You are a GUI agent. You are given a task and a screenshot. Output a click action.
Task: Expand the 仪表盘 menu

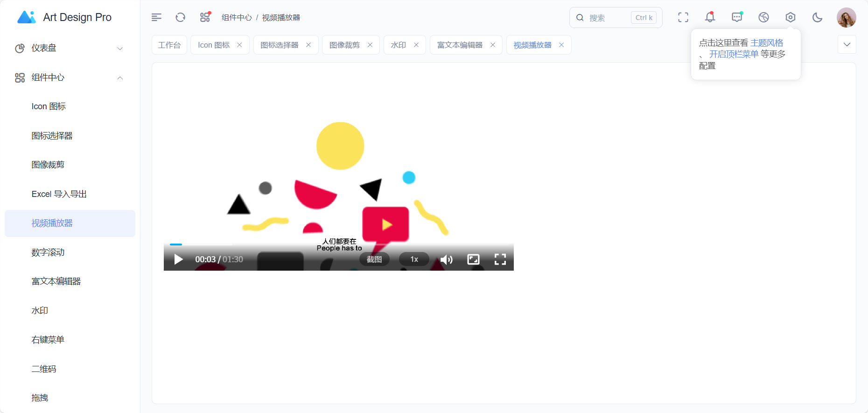[x=70, y=48]
